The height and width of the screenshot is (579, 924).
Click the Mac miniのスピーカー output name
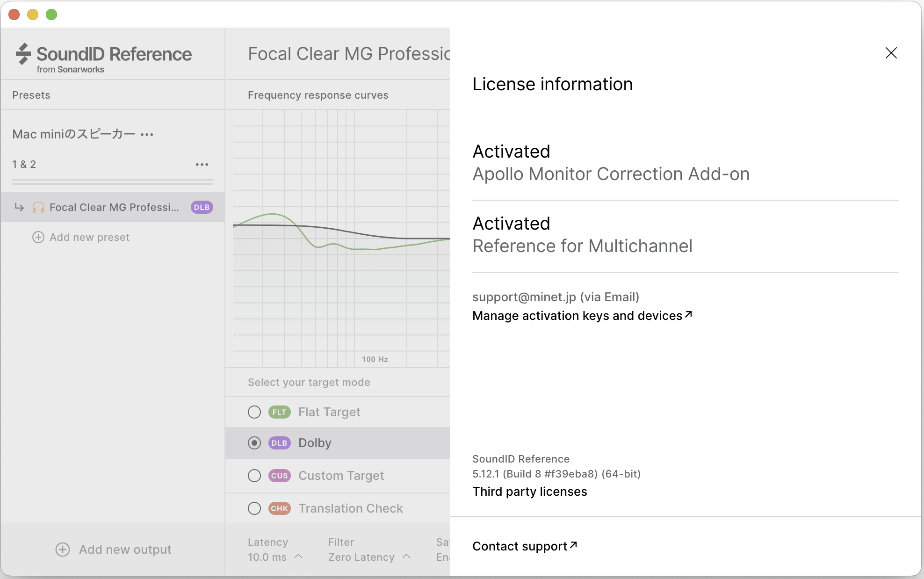[73, 134]
